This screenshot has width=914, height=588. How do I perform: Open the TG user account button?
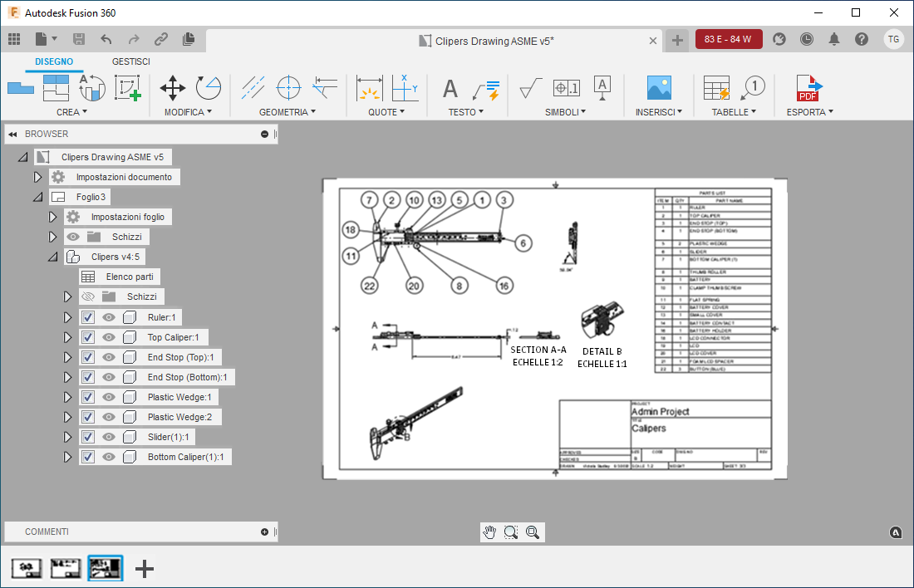[893, 39]
